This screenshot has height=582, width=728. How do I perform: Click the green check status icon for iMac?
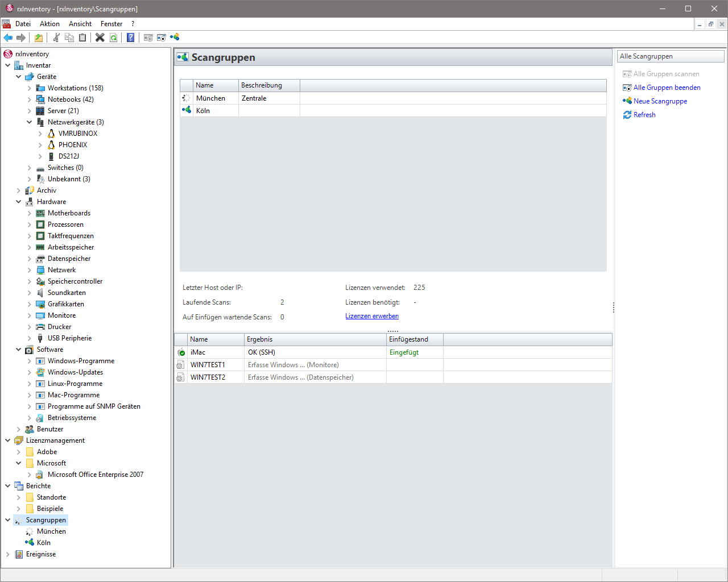pyautogui.click(x=181, y=352)
